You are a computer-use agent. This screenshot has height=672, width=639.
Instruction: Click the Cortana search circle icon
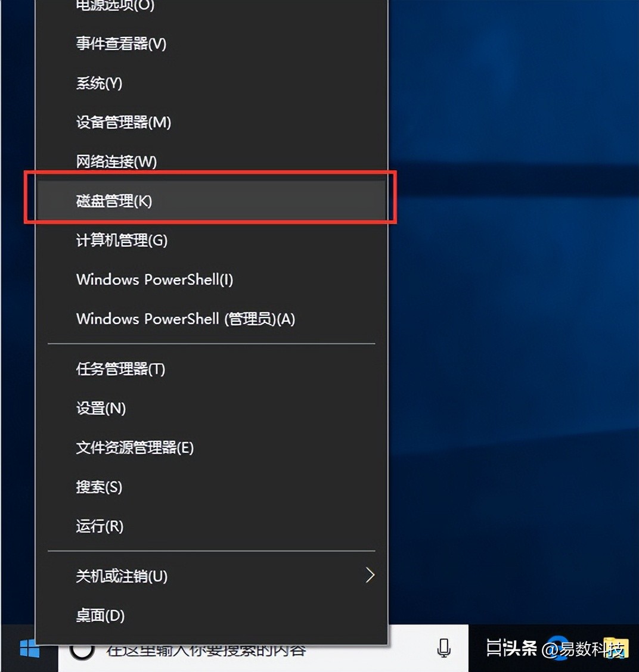(x=82, y=650)
